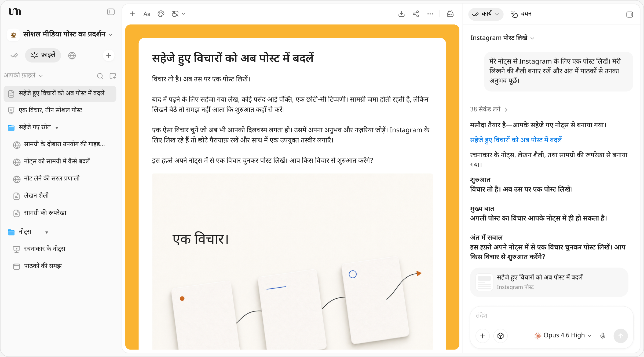Expand the Instagram पोस्ट लिखें conversation dropdown

click(x=502, y=38)
